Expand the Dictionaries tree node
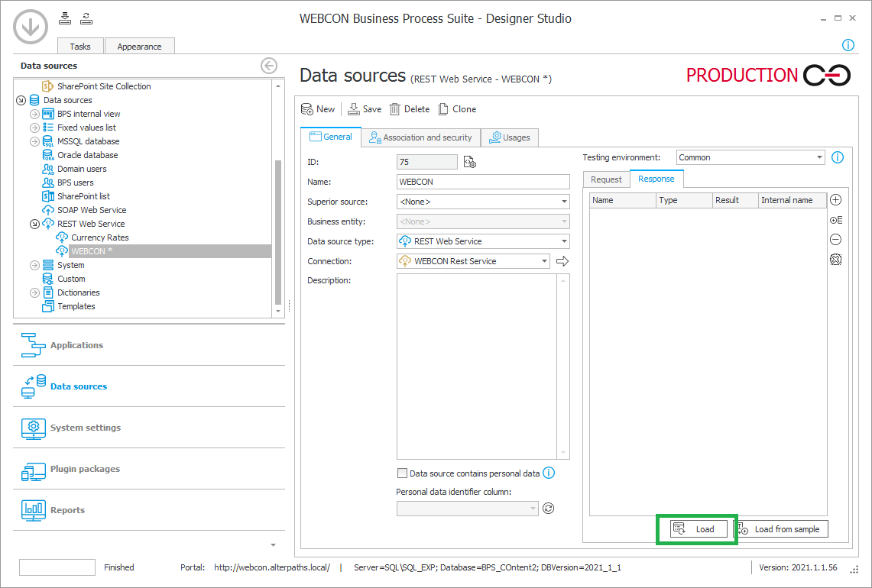Image resolution: width=872 pixels, height=588 pixels. click(x=34, y=293)
